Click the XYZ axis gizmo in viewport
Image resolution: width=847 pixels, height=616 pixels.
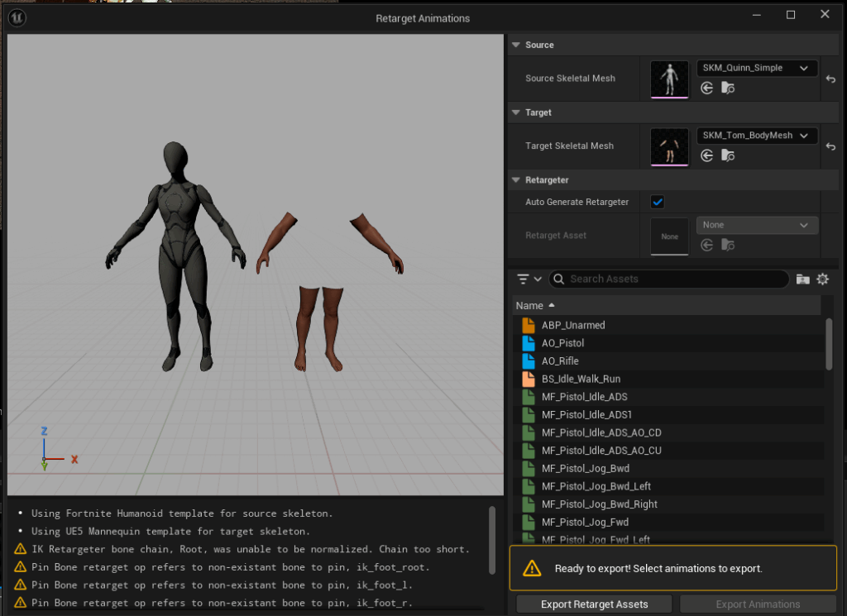click(59, 449)
